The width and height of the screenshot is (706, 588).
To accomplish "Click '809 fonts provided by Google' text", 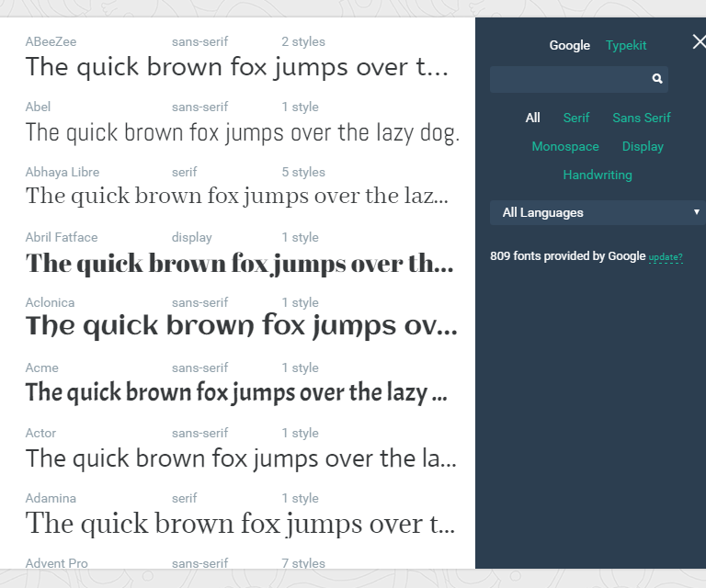I will pos(568,256).
